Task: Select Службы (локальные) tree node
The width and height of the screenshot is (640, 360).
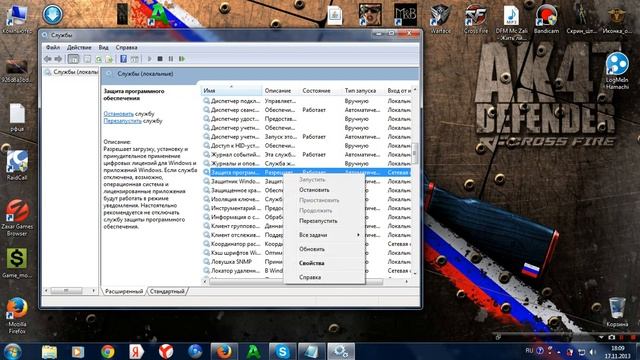Action: [71, 72]
